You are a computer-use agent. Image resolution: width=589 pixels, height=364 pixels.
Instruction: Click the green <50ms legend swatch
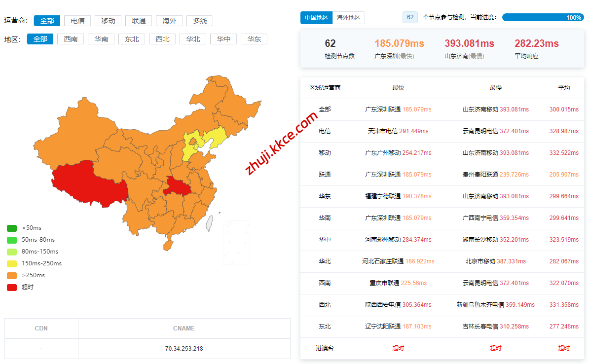point(12,228)
